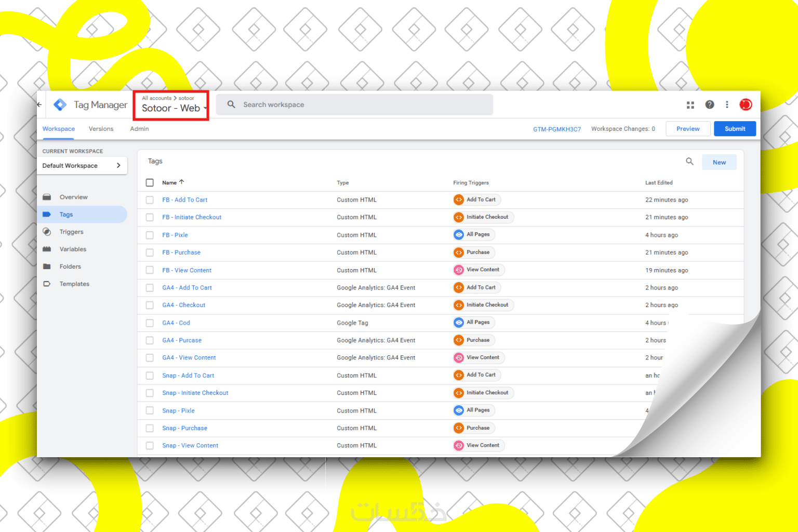Click the Folders sidebar icon
This screenshot has width=798, height=532.
[47, 267]
